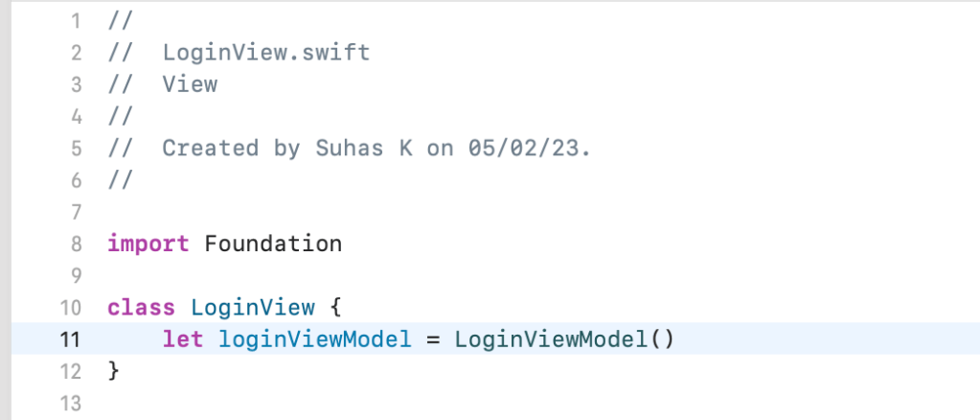Click the class keyword

[x=142, y=308]
